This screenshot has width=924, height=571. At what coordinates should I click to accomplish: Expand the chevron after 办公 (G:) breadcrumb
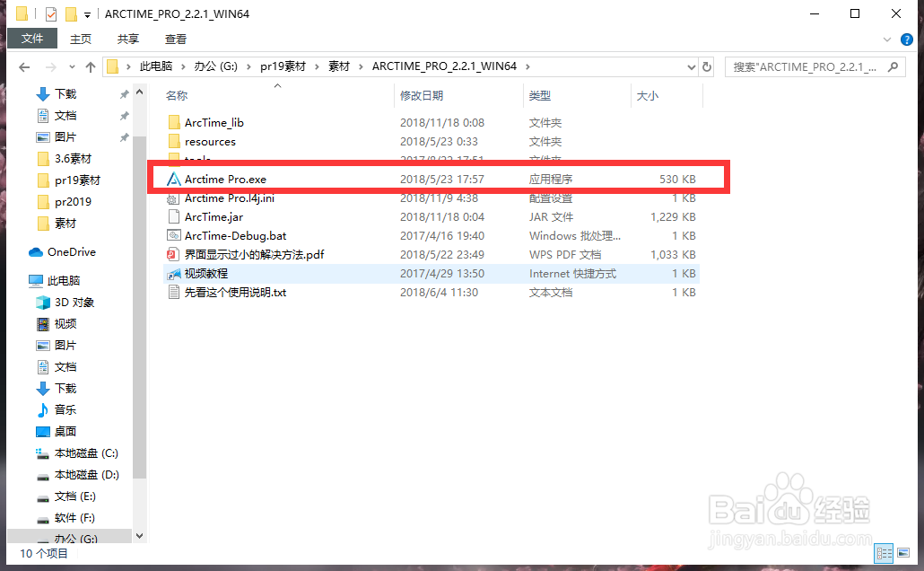tap(248, 66)
